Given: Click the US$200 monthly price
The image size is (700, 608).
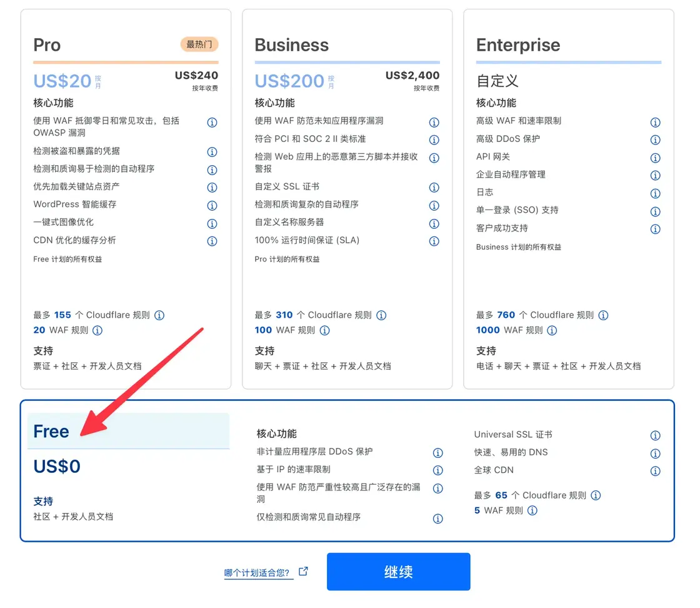Looking at the screenshot, I should click(x=289, y=81).
